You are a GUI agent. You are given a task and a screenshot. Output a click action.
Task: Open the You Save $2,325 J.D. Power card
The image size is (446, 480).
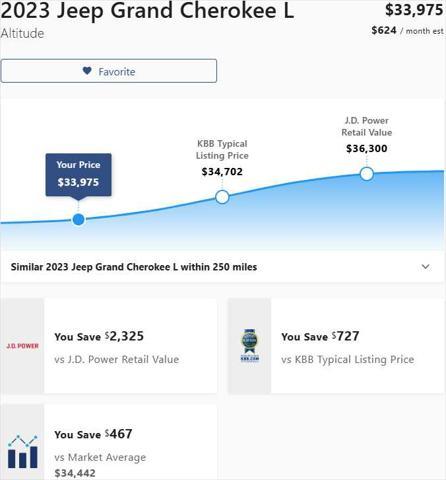point(109,346)
